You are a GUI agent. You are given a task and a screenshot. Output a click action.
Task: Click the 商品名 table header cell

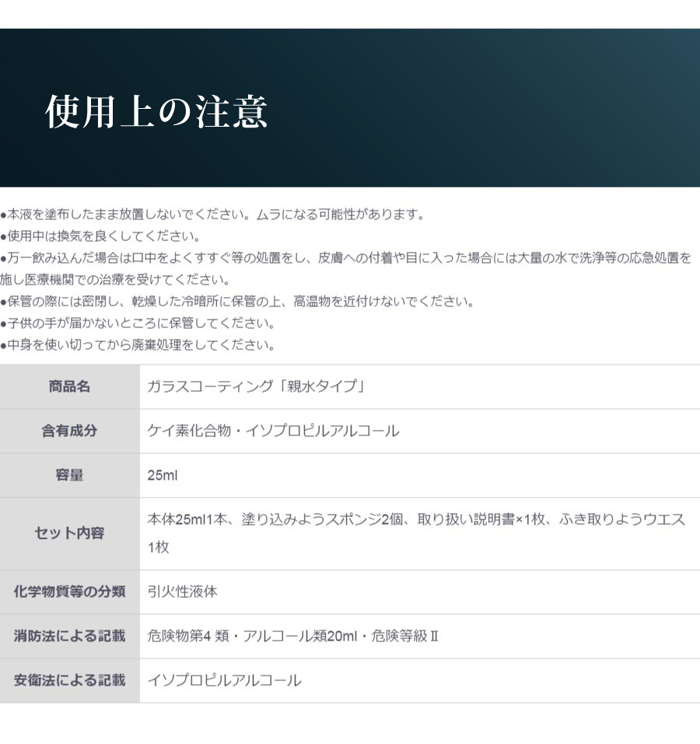pos(70,386)
